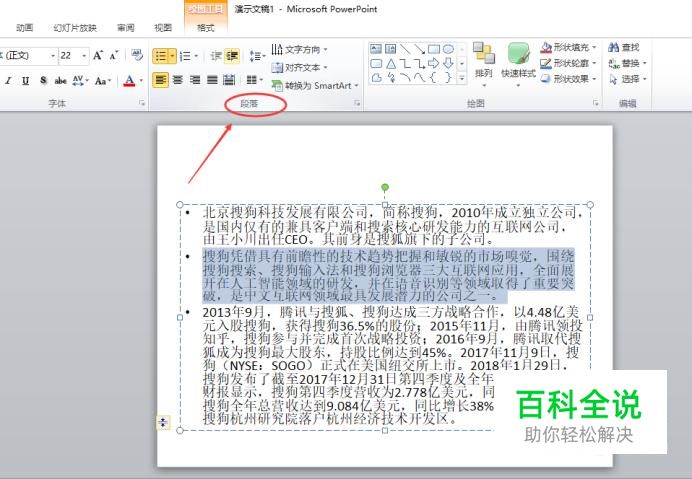Switch to the 幻灯片放映 slide show tab
The height and width of the screenshot is (479, 692).
point(75,28)
